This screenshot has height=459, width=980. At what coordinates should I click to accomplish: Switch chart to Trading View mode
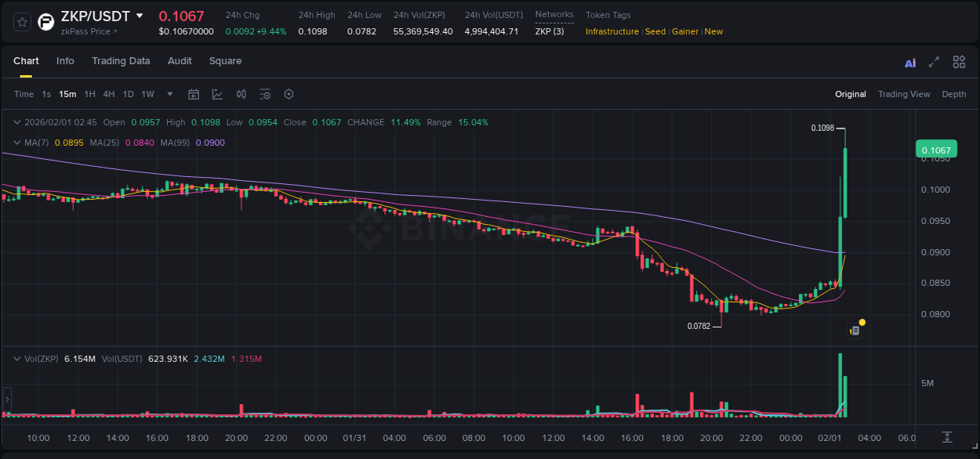tap(904, 94)
